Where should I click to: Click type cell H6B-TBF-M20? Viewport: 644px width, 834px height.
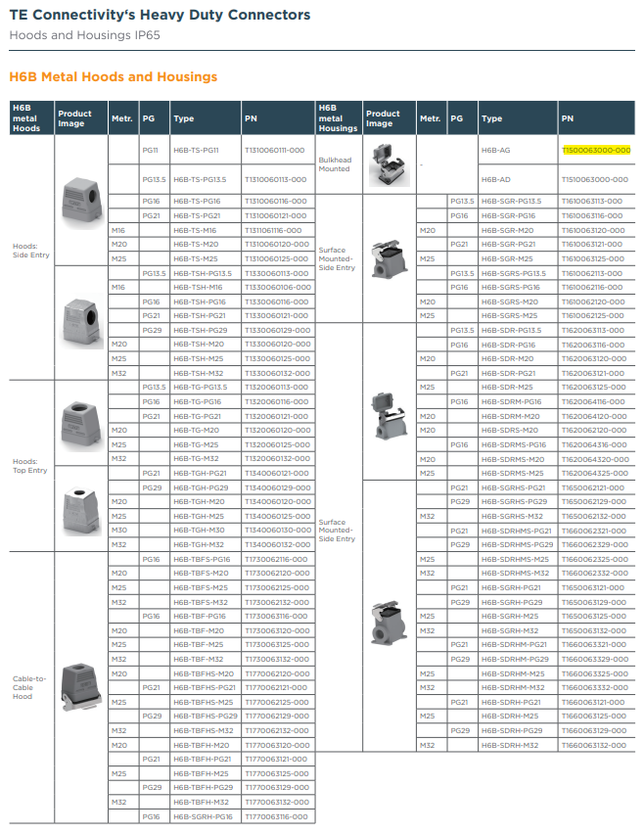199,630
